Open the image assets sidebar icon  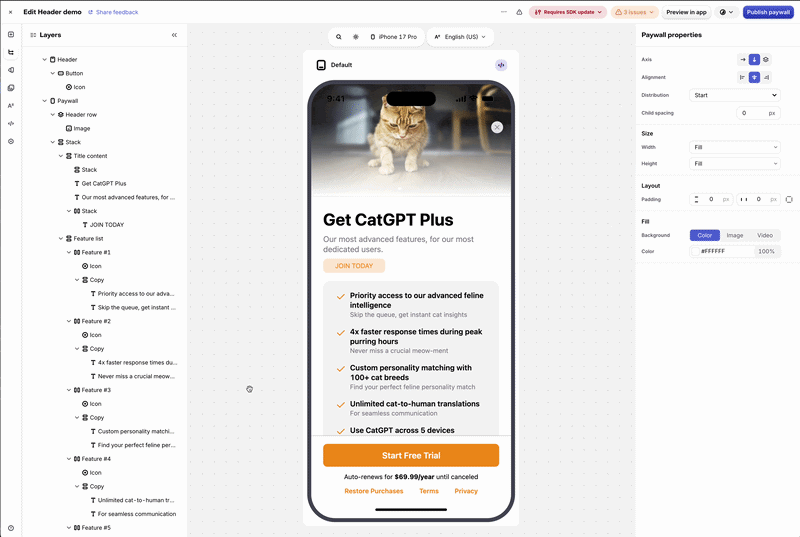pyautogui.click(x=11, y=88)
